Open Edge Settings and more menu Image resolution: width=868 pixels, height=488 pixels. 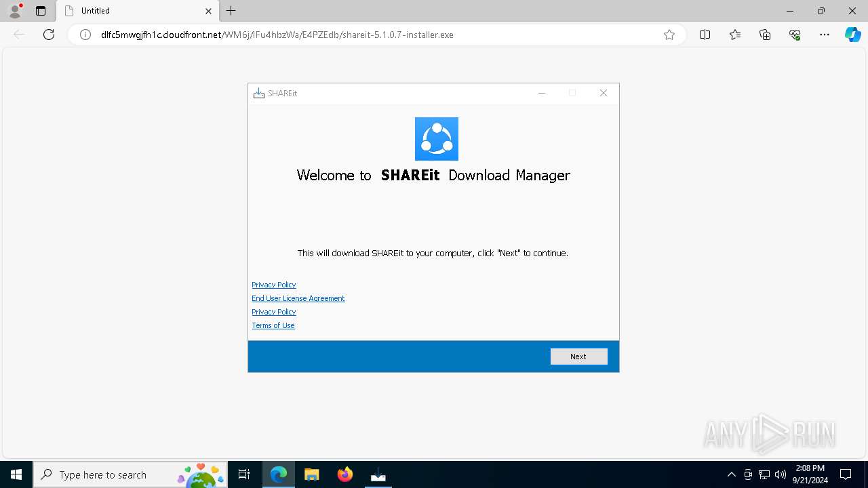(825, 35)
